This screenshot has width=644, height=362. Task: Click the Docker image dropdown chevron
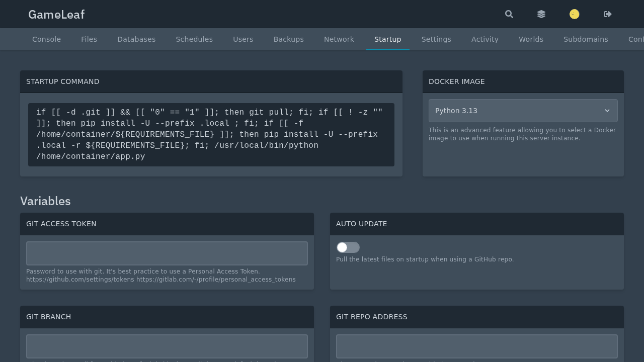point(607,111)
